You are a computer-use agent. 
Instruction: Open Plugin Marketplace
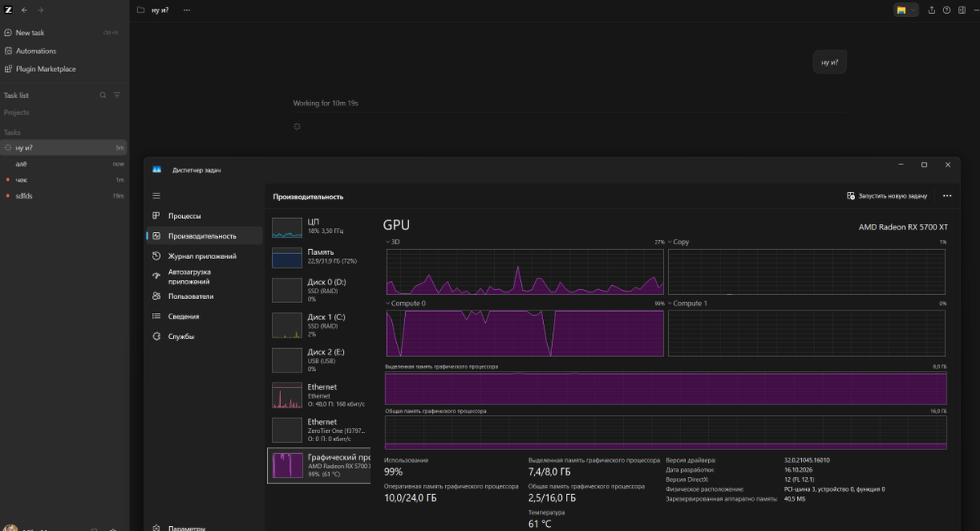coord(64,69)
